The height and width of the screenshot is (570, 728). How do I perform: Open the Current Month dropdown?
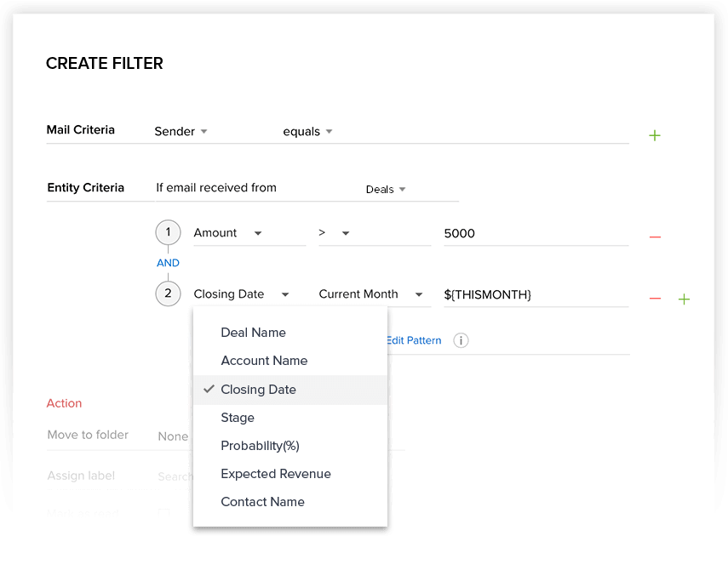[375, 294]
